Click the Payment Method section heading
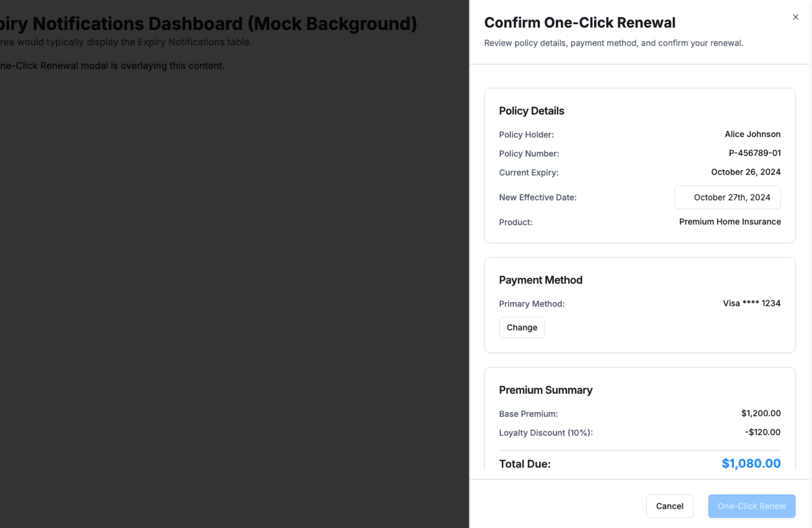Screen dimensions: 812x528 pyautogui.click(x=540, y=280)
